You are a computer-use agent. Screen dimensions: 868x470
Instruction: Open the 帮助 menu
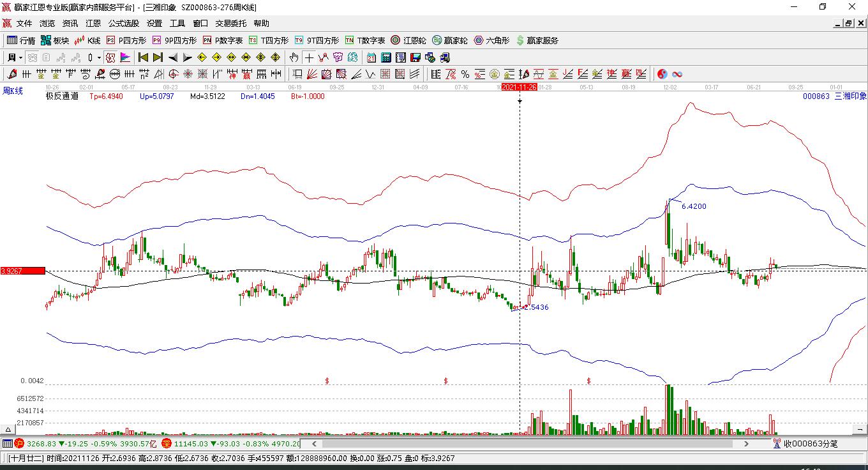point(262,24)
